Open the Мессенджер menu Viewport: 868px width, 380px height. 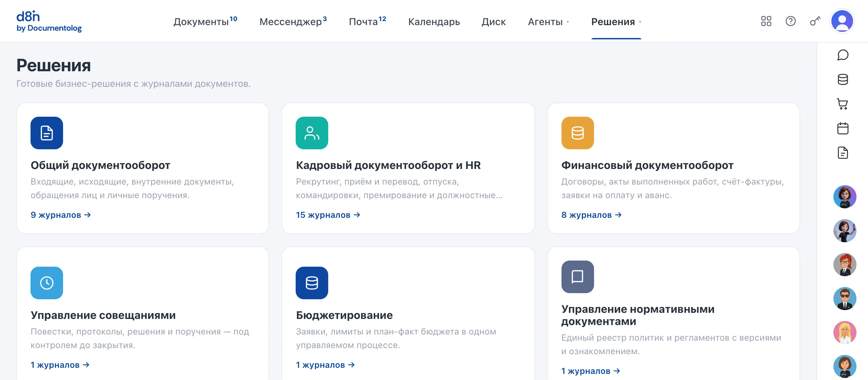293,21
